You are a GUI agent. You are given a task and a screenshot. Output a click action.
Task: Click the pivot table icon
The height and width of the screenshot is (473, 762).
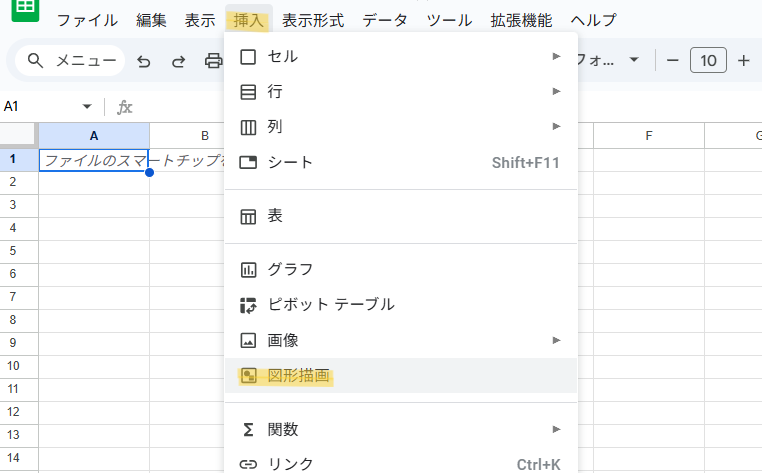[x=248, y=306]
